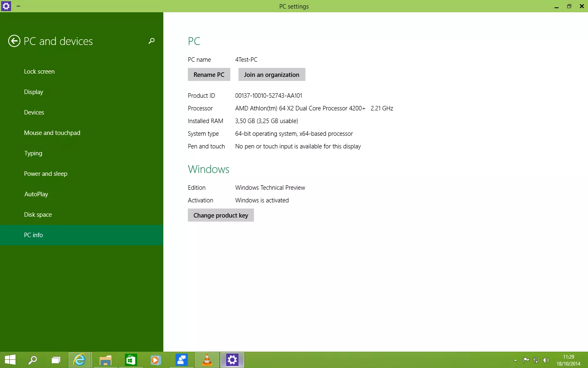Viewport: 588px width, 368px height.
Task: Open search with the magnifier icon in sidebar
Action: 151,41
